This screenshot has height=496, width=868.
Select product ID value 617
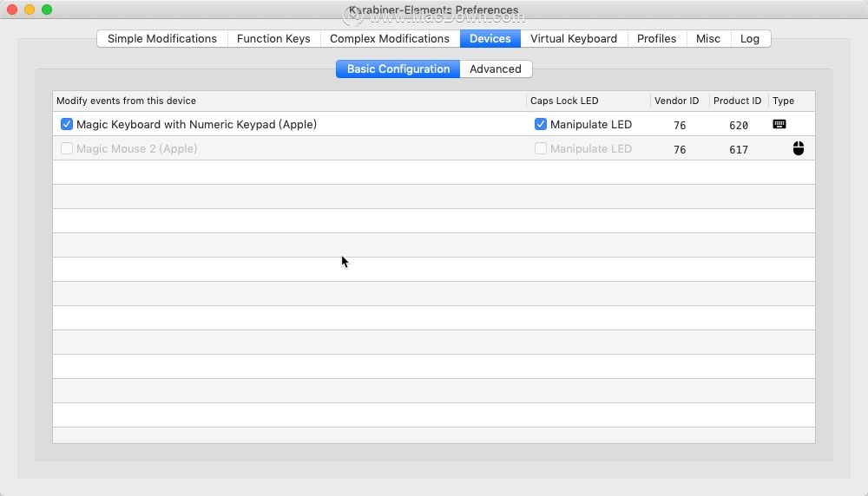tap(739, 149)
